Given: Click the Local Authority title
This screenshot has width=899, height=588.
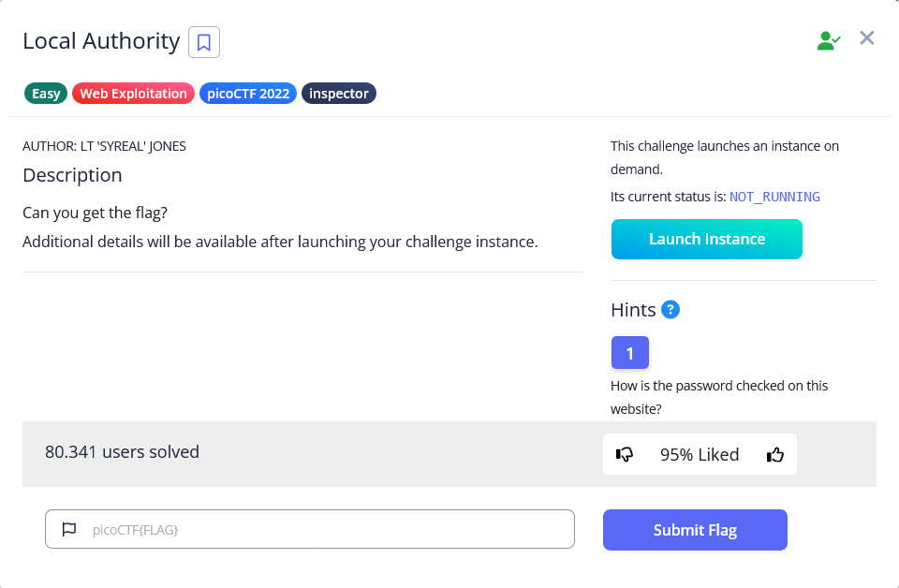Looking at the screenshot, I should (x=101, y=41).
